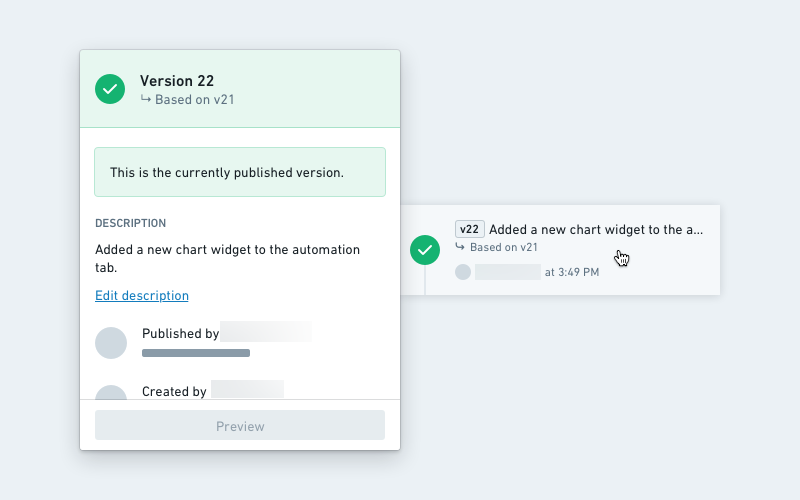Click the 'at 3:49 PM' timestamp
Image resolution: width=800 pixels, height=500 pixels.
point(572,272)
